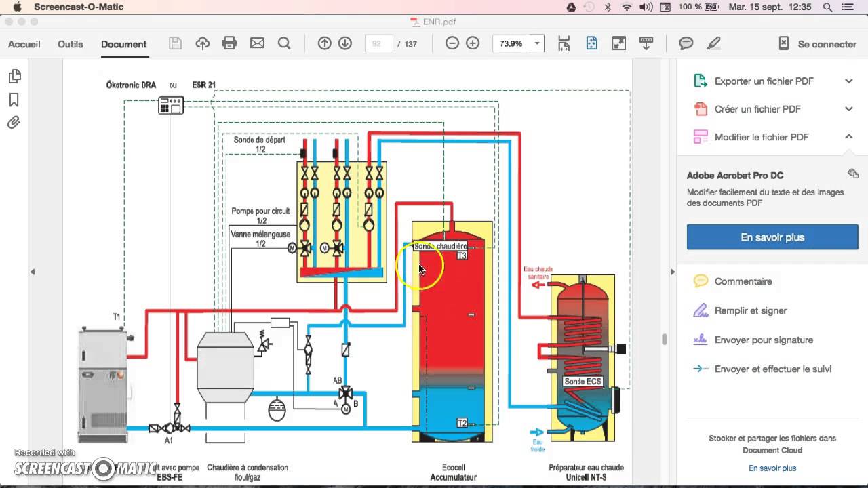Click the Wi-Fi status icon
The width and height of the screenshot is (868, 488).
[x=627, y=7]
